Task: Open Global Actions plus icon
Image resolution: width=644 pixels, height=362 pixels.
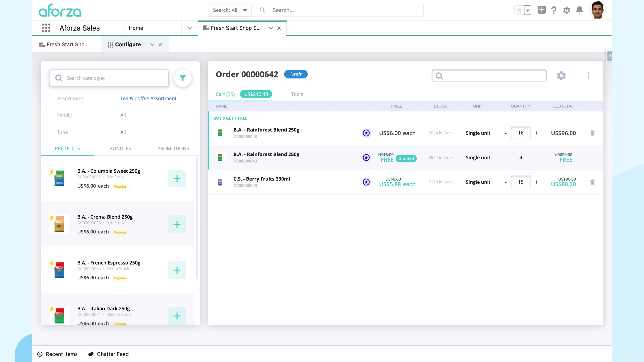Action: coord(541,10)
